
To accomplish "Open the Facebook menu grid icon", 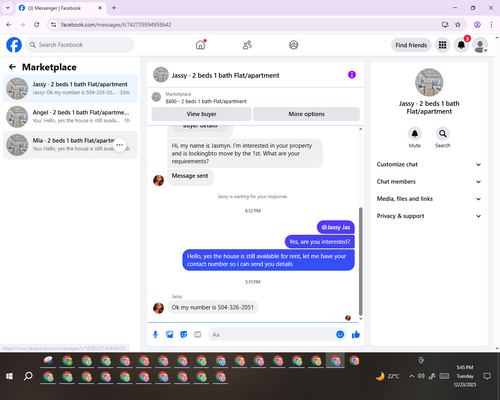I will point(442,45).
